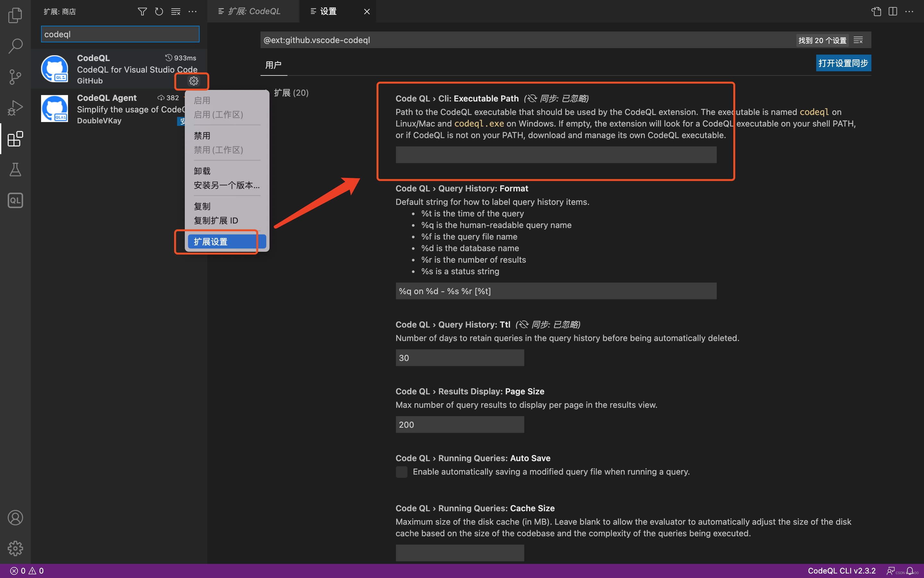Click the Running Queries: Auto Save title

coord(473,458)
